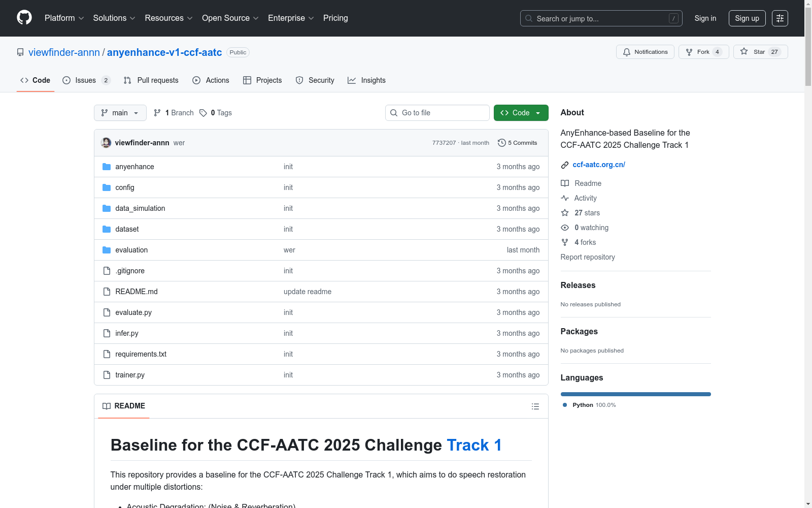The height and width of the screenshot is (508, 812).
Task: Click the .gitignore file icon
Action: (x=107, y=271)
